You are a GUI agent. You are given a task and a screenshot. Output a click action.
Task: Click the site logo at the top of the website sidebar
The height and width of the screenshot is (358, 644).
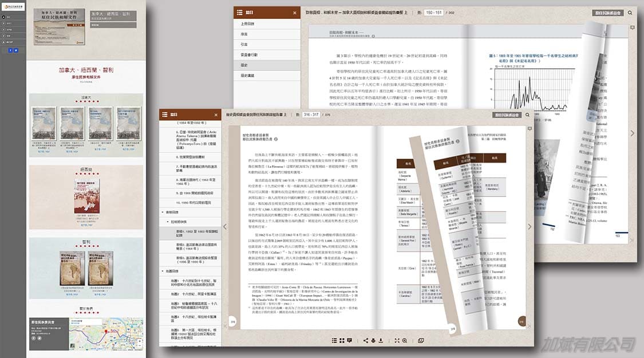pyautogui.click(x=13, y=6)
